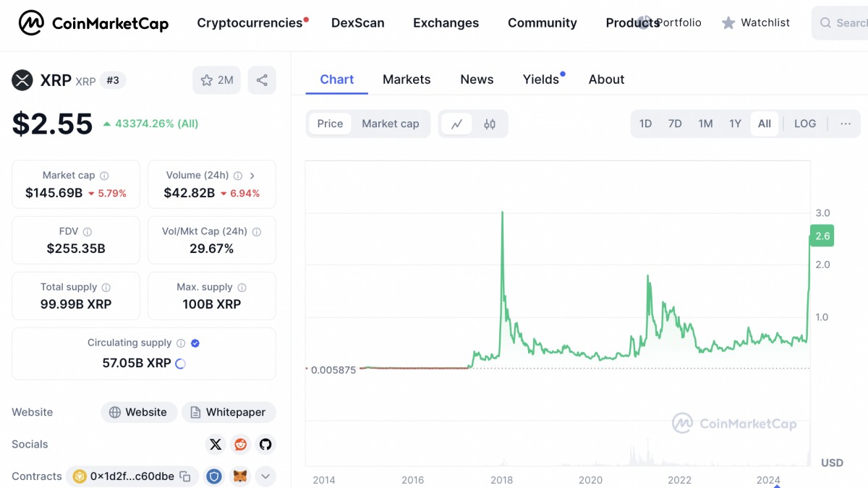This screenshot has height=488, width=868.
Task: Share the XRP page
Action: click(262, 80)
